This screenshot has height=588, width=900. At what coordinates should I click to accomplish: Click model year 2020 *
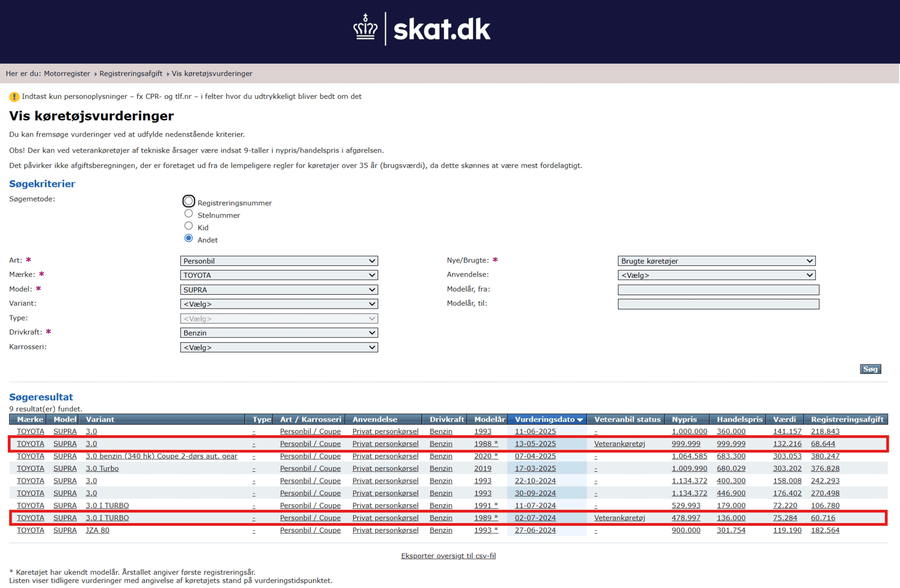486,456
